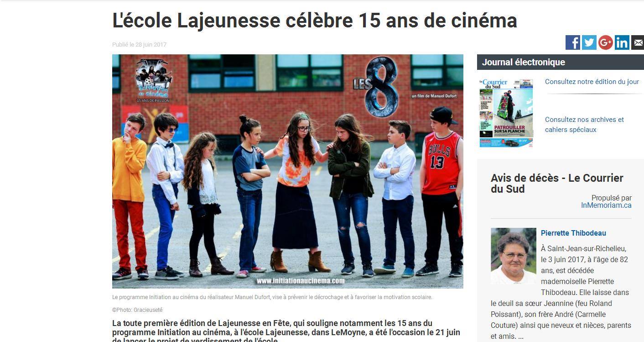Open 'Consultez nos archives et cahiers spéciaux' link
The image size is (644, 342).
tap(584, 125)
